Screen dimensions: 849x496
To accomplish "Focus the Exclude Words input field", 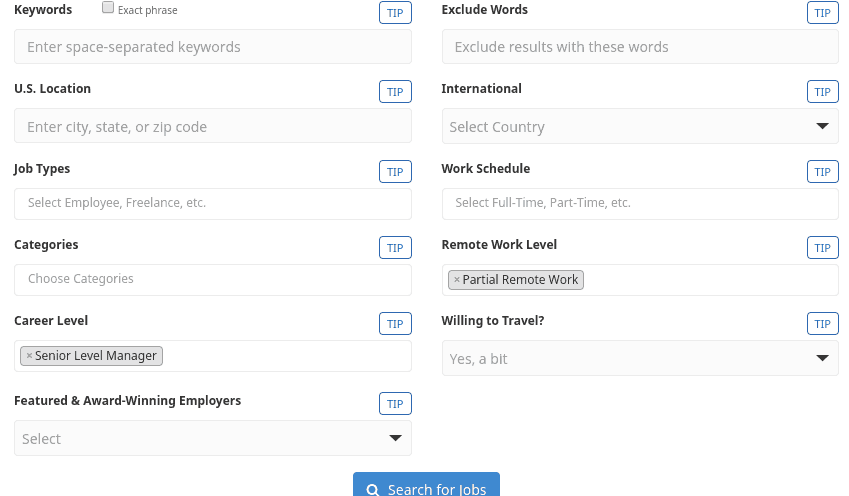I will coord(640,47).
